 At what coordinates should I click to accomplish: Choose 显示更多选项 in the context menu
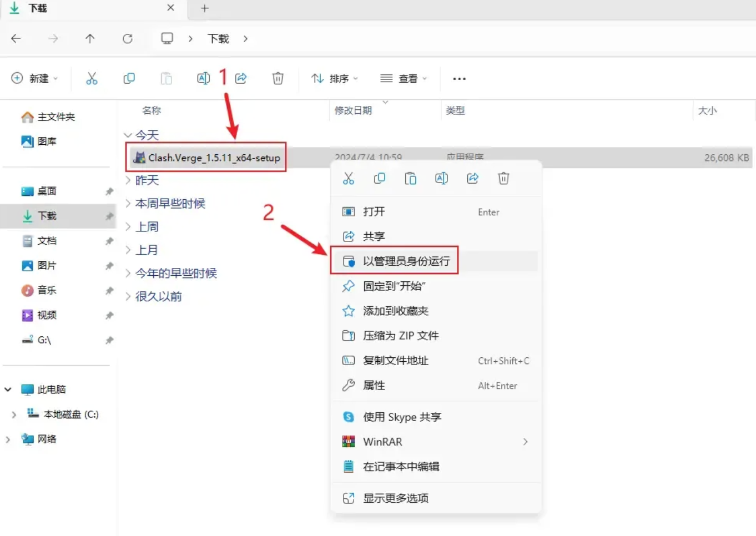pos(395,498)
